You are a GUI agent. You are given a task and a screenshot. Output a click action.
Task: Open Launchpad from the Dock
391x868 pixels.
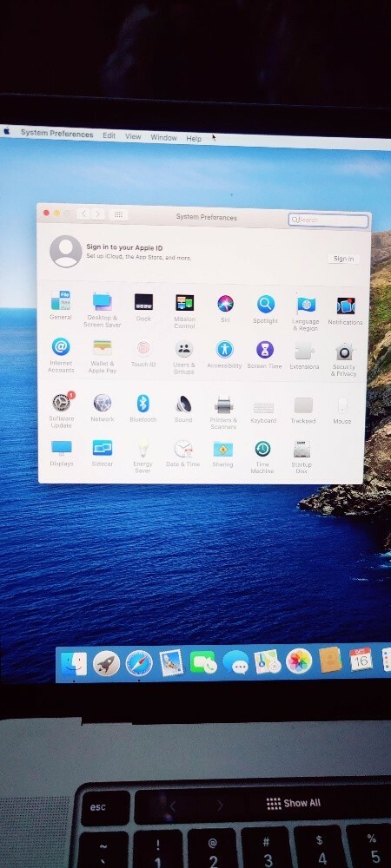click(106, 663)
